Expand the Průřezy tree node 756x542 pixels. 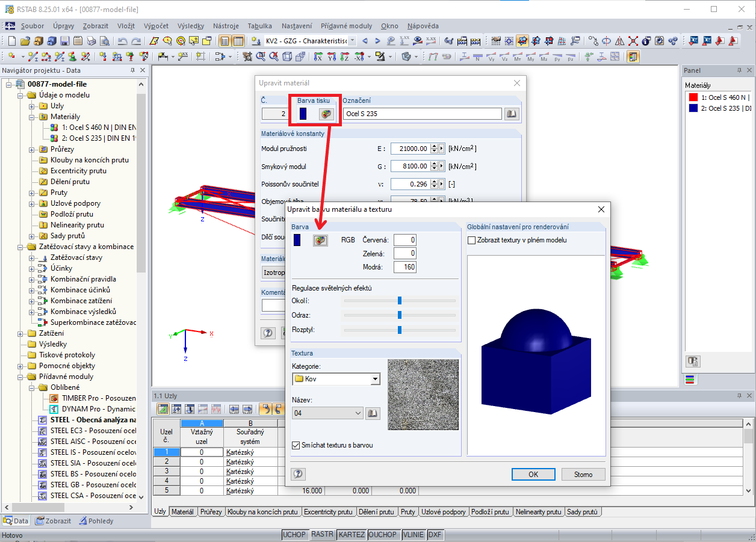[x=31, y=149]
